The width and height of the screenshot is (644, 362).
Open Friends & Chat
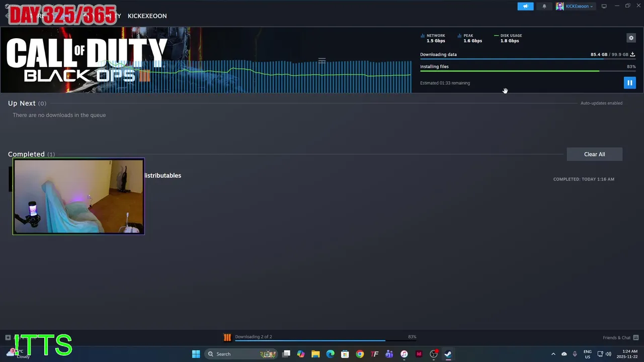click(x=616, y=338)
